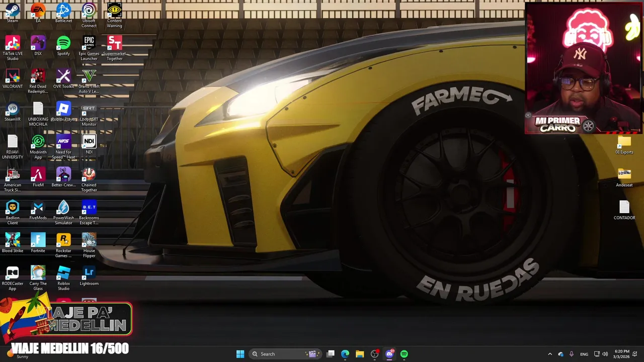The height and width of the screenshot is (362, 644).
Task: Open Blood Strike shortcut
Action: tap(13, 242)
